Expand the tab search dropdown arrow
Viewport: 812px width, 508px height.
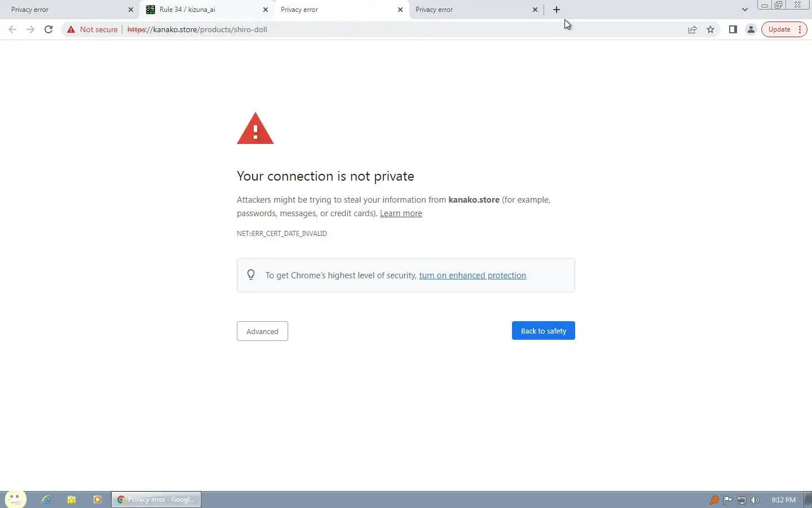[x=745, y=10]
